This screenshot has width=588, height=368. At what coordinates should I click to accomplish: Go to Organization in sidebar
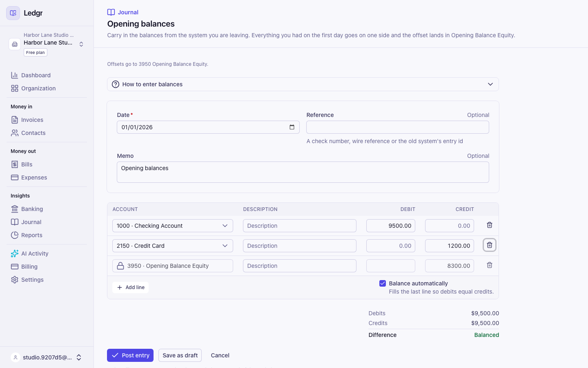tap(47, 88)
